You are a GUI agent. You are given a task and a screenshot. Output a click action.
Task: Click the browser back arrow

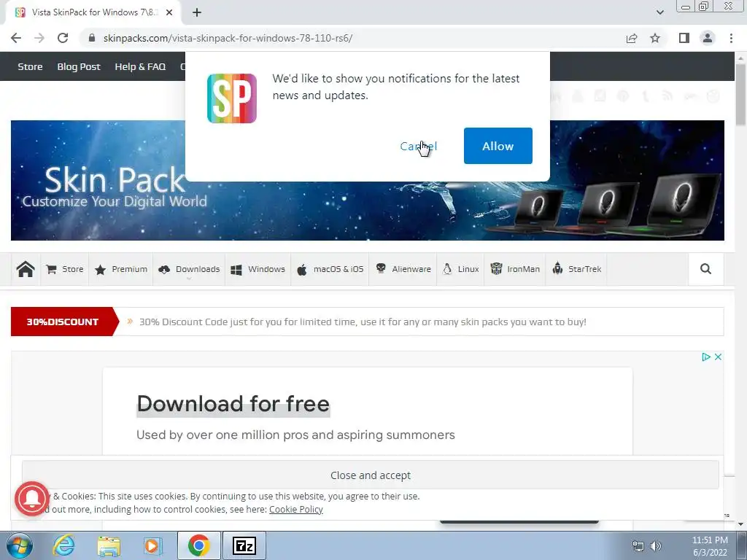coord(16,38)
